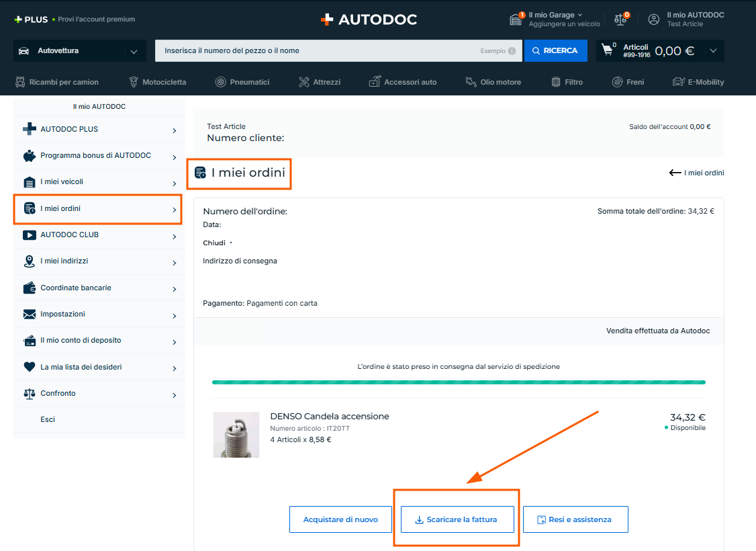Viewport: 756px width, 551px height.
Task: Click the Il mio Garage icon
Action: coord(516,19)
